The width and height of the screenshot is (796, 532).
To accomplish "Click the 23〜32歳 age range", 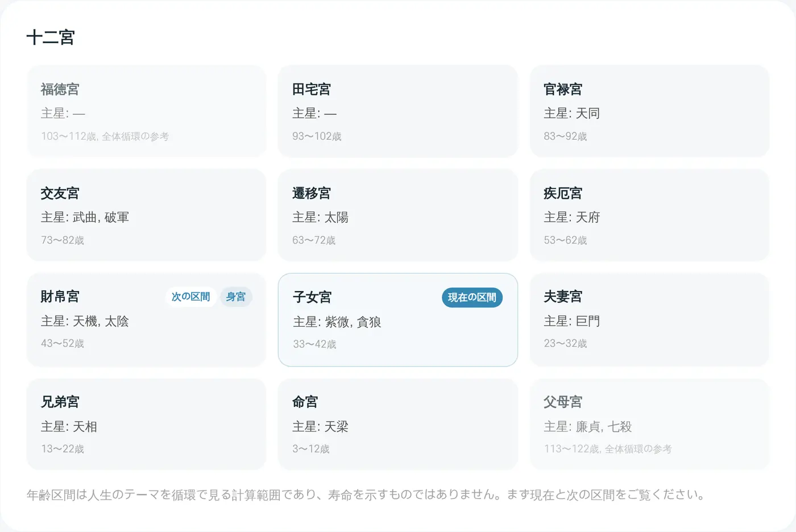I will (565, 343).
